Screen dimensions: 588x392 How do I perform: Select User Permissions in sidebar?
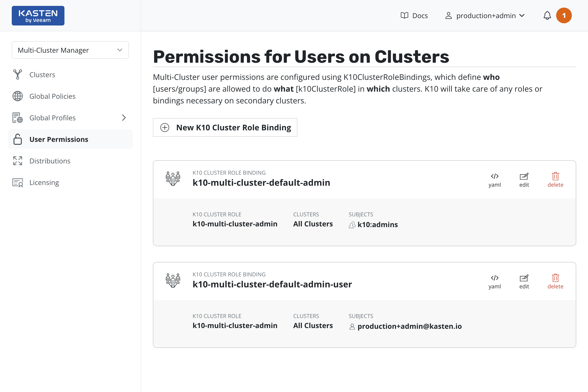point(59,139)
